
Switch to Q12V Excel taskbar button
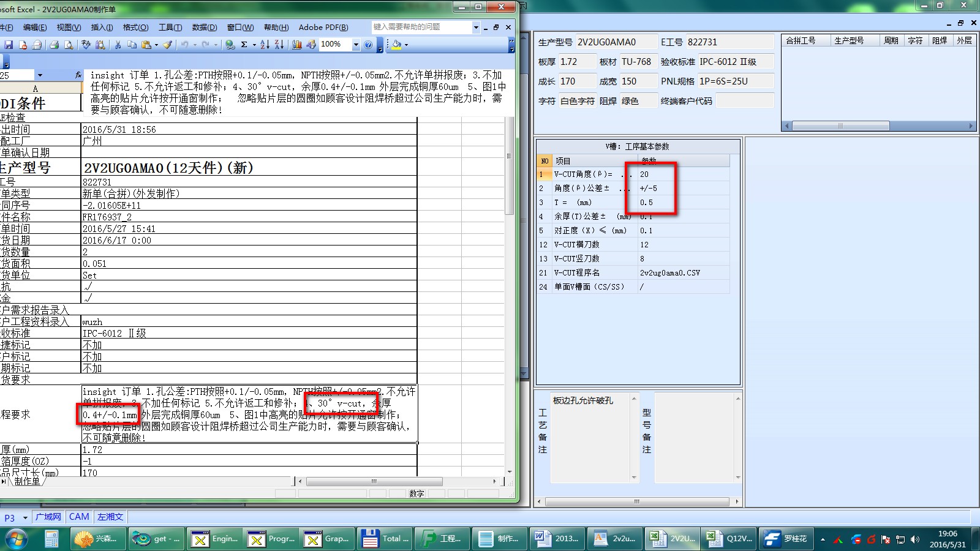point(729,539)
